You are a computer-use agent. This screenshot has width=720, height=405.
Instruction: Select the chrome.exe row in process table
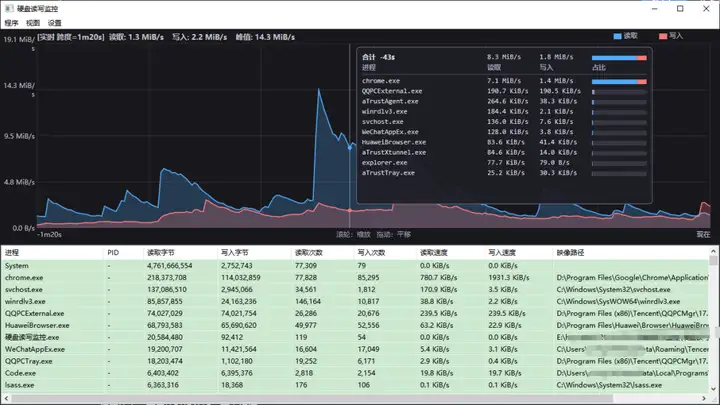pos(355,277)
